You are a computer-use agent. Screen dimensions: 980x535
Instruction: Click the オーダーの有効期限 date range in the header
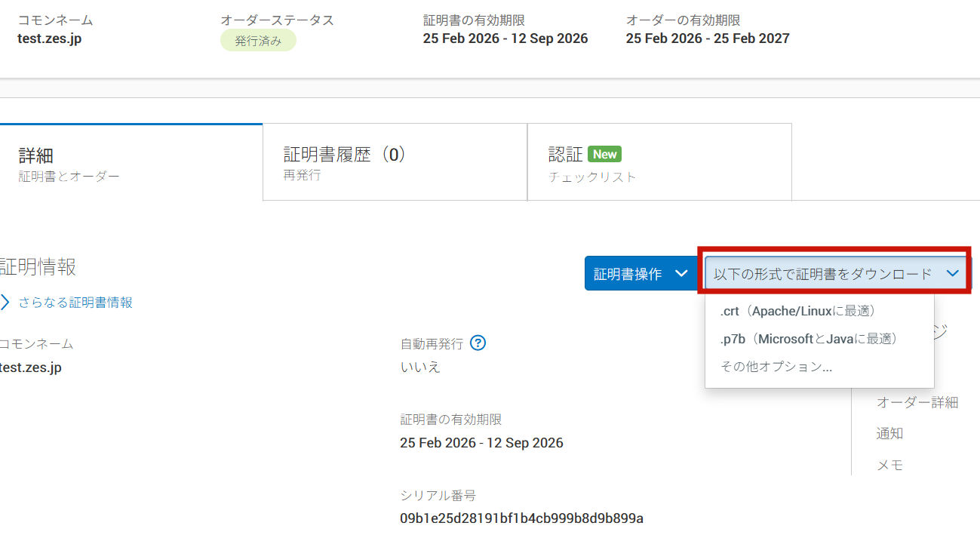[708, 38]
